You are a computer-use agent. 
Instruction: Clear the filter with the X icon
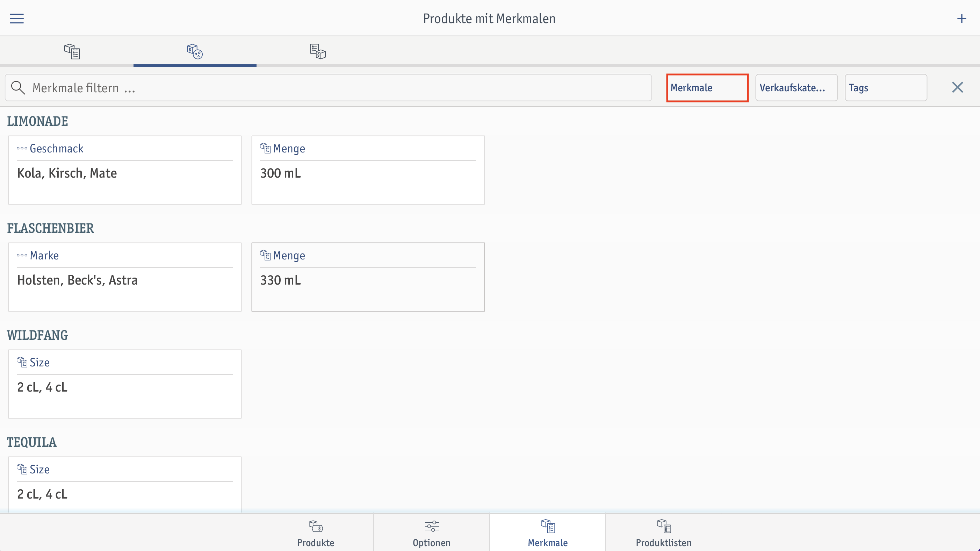957,87
